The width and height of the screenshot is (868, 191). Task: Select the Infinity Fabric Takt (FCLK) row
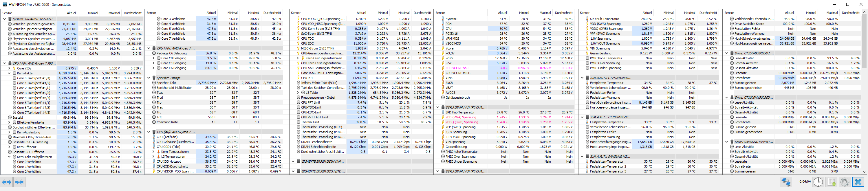[x=361, y=82]
